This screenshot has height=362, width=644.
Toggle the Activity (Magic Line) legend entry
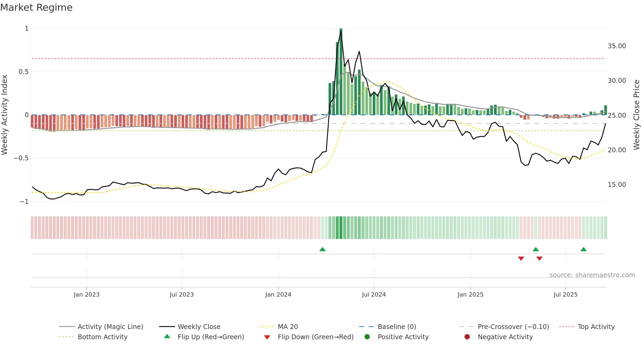(101, 327)
